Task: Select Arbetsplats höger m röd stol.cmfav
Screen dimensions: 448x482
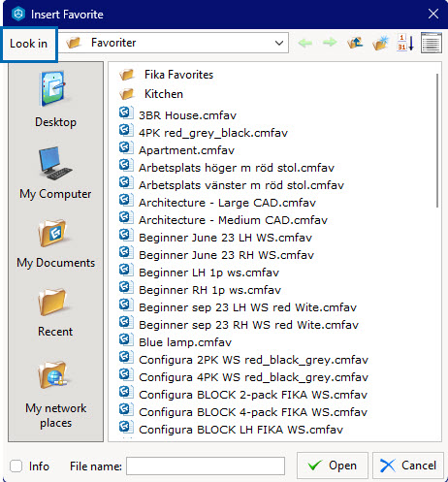Action: [237, 168]
